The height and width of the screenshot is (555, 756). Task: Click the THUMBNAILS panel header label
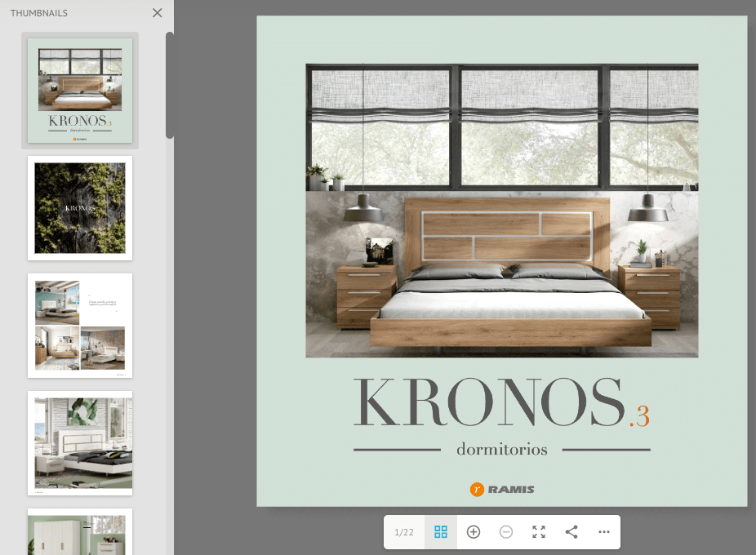pos(39,13)
